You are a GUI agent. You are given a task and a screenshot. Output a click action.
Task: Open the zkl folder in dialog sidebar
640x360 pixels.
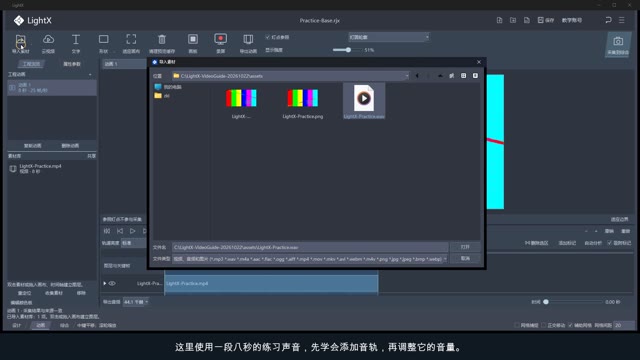click(162, 96)
